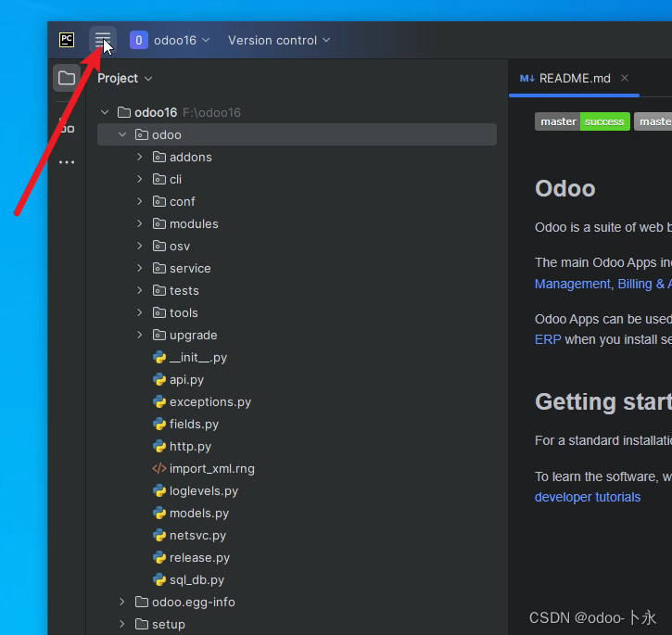Select the sql_db.py file
Screen dimensions: 672x635
(197, 580)
